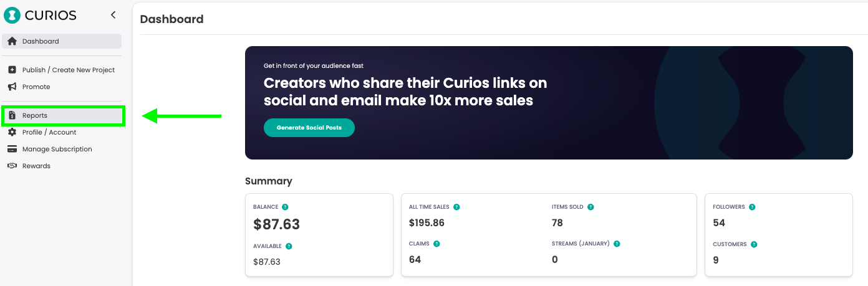Click the Promote megaphone icon

pos(12,87)
